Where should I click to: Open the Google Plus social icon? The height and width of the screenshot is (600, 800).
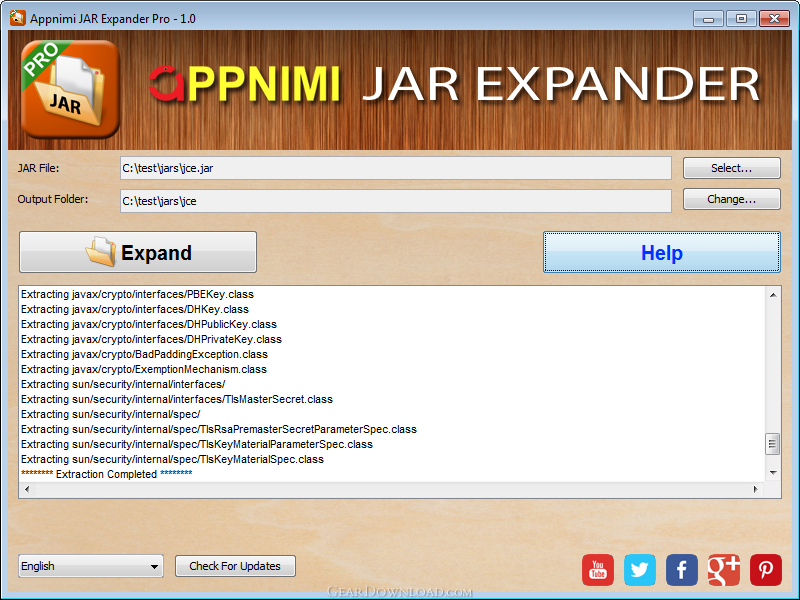(x=723, y=570)
